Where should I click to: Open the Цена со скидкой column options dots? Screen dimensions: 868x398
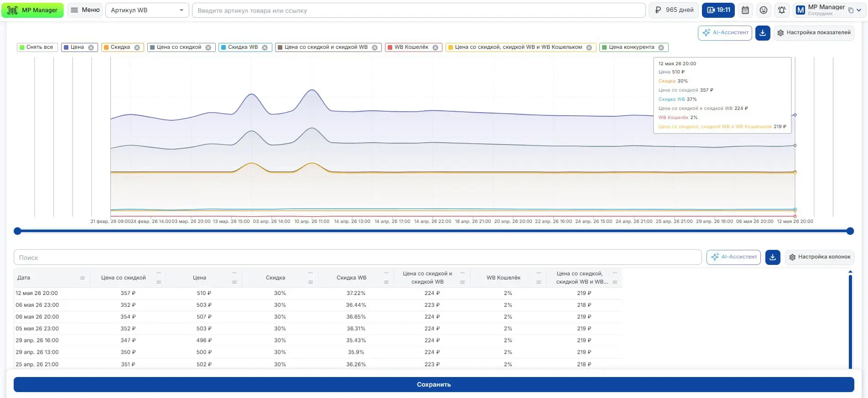point(159,273)
